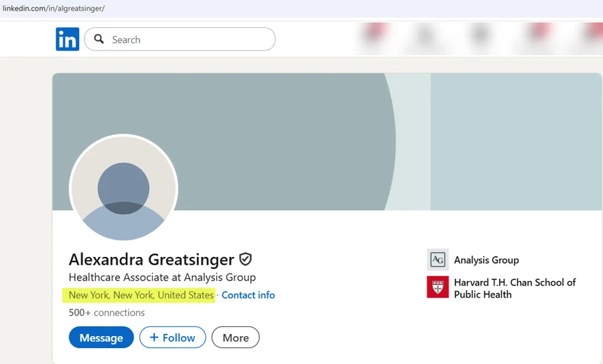Viewport: 603px width, 364px height.
Task: Click the 500+ connections text
Action: point(106,313)
